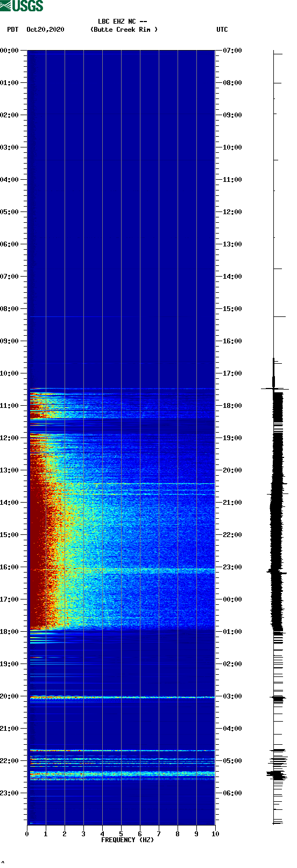
Task: Click the 'Oct20,2020' date label
Action: coord(45,30)
